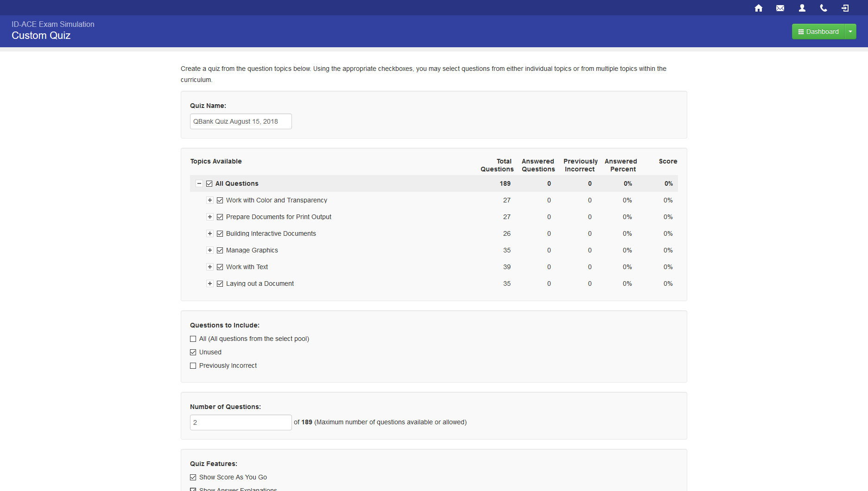Click the Building Interactive Documents topic label
Image resolution: width=868 pixels, height=491 pixels.
click(271, 233)
